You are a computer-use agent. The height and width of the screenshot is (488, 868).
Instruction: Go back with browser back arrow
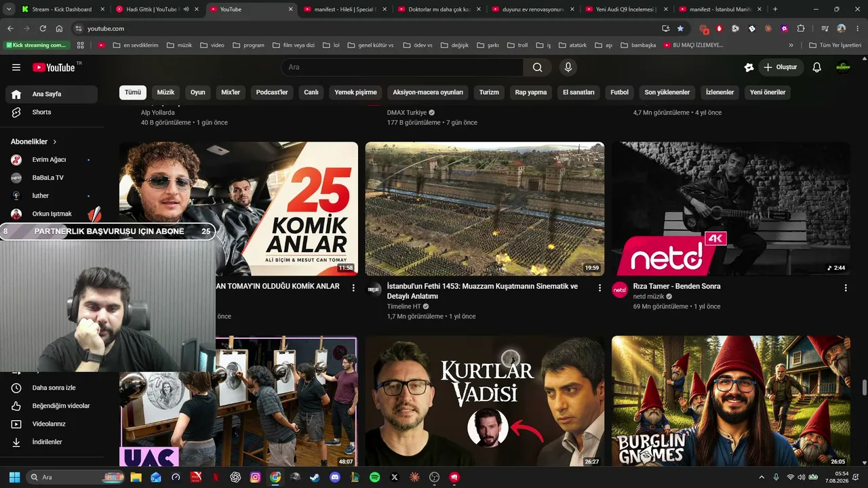coord(10,28)
